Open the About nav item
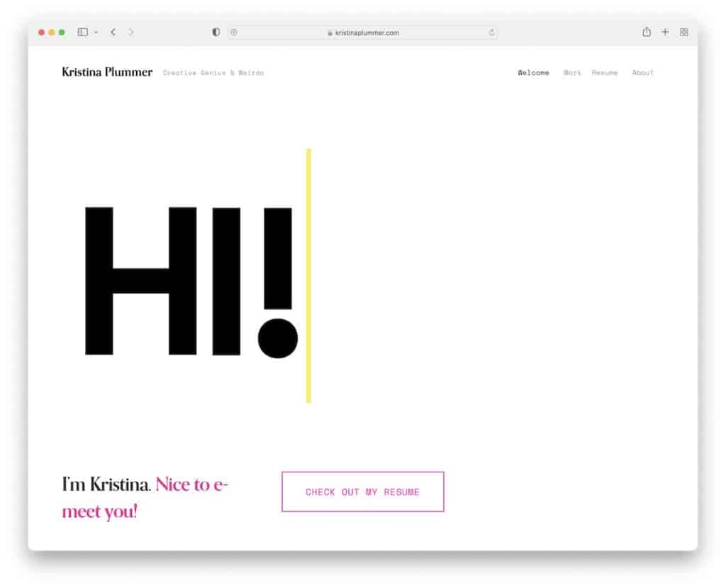This screenshot has height=588, width=726. coord(642,73)
